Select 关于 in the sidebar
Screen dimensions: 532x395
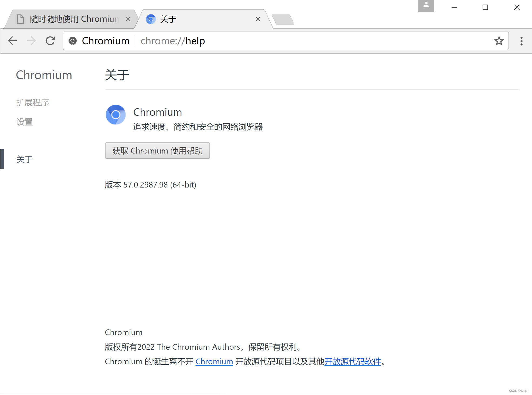[x=24, y=159]
